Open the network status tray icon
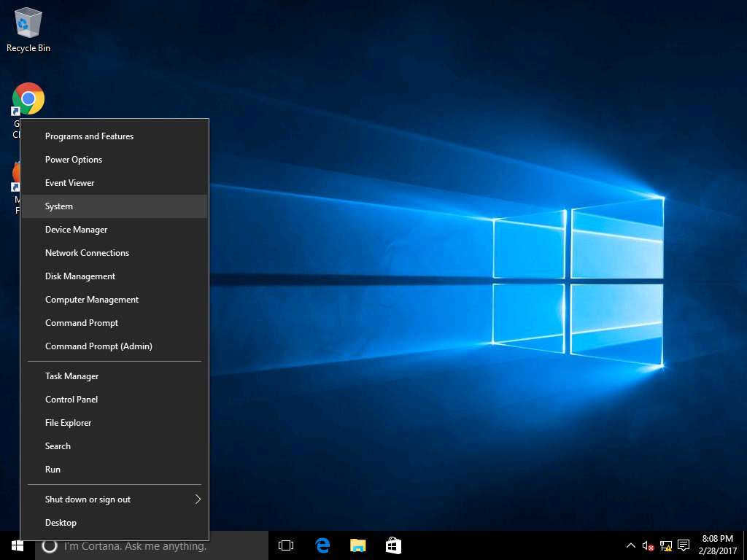Image resolution: width=747 pixels, height=560 pixels. [665, 545]
